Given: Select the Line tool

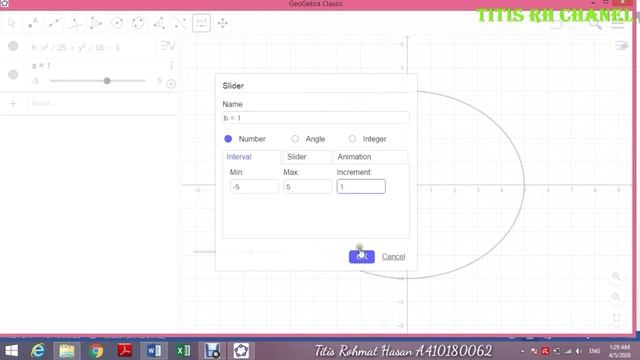Looking at the screenshot, I should click(x=54, y=23).
